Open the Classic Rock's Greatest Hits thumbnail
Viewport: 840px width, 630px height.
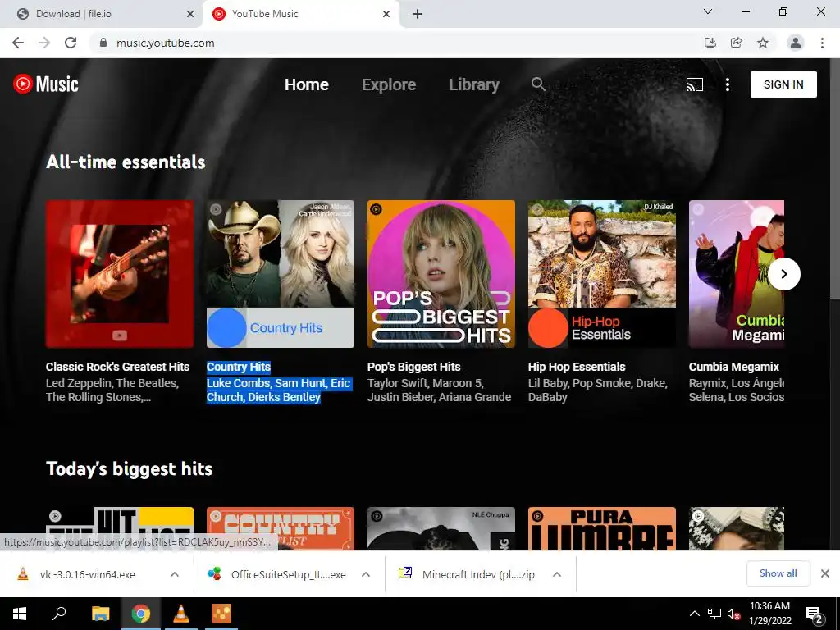point(120,274)
